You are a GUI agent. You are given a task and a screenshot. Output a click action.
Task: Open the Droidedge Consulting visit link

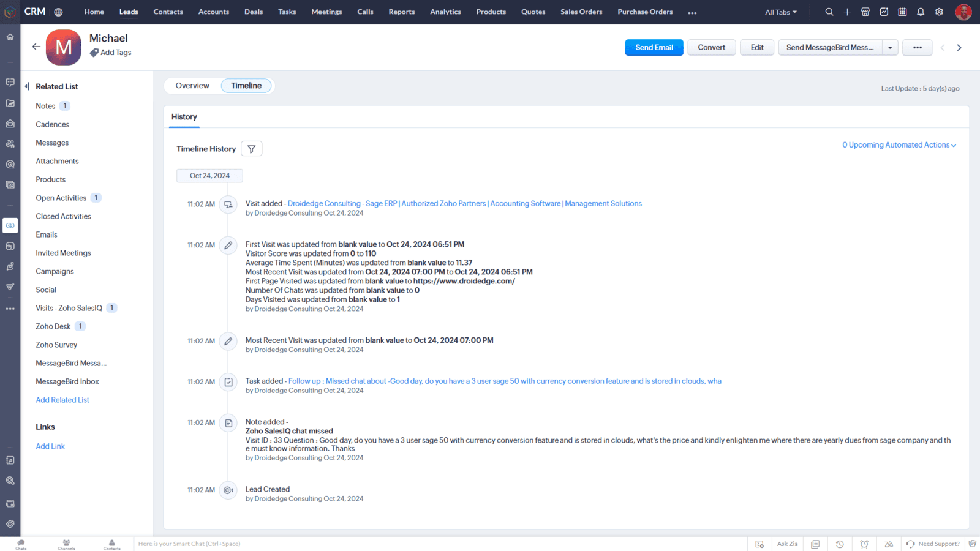[465, 204]
